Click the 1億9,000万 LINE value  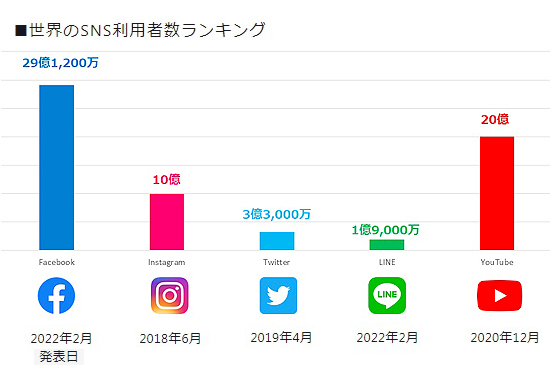385,230
